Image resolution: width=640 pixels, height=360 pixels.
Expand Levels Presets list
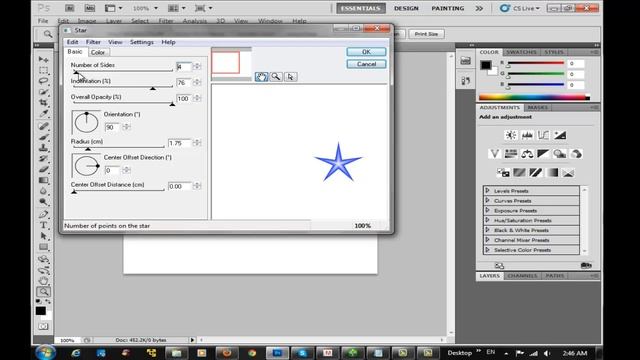click(x=487, y=191)
